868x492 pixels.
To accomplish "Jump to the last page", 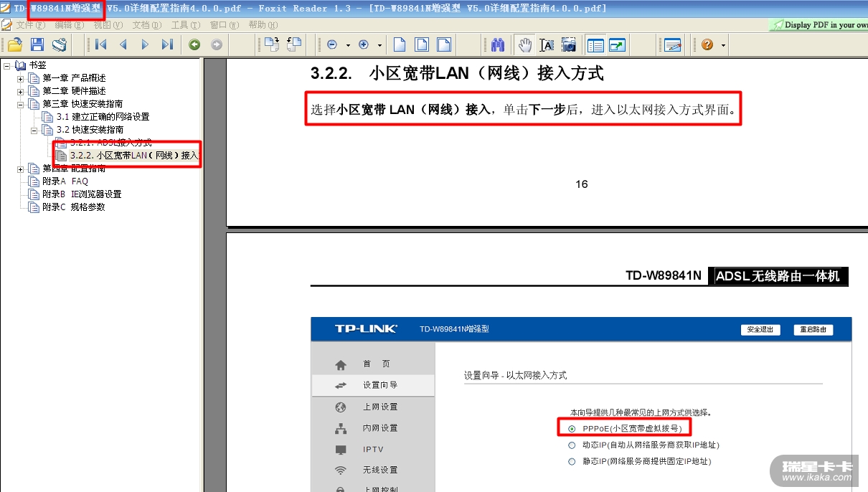I will point(167,44).
